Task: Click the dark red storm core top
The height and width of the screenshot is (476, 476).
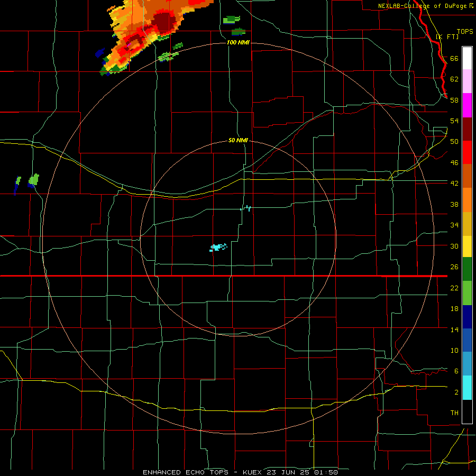Action: click(164, 22)
